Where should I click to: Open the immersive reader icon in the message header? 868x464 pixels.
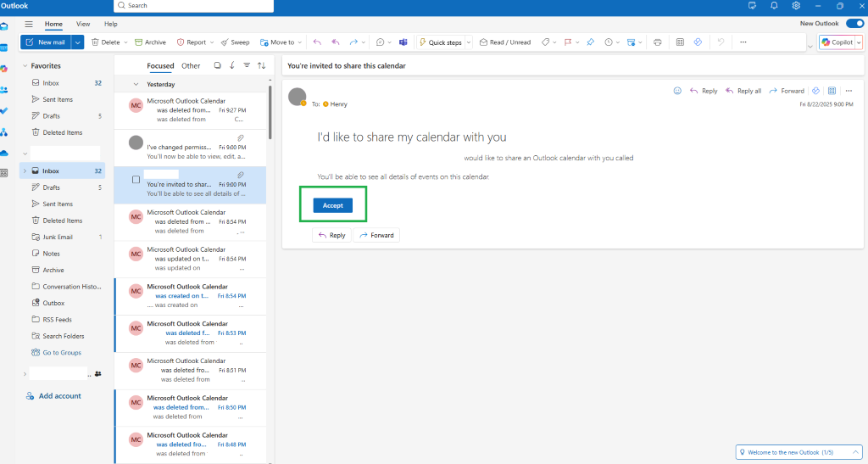pyautogui.click(x=832, y=91)
